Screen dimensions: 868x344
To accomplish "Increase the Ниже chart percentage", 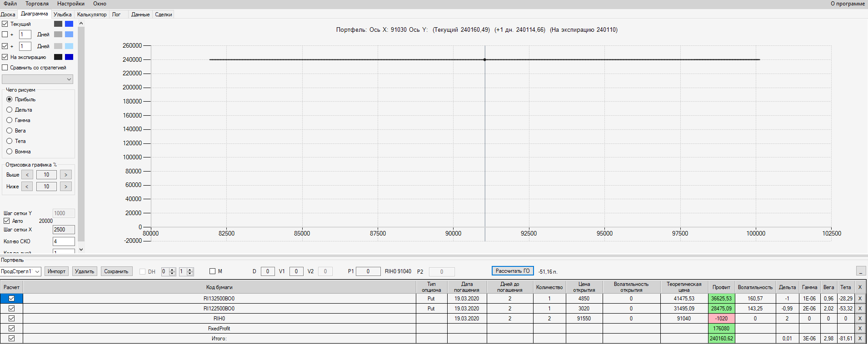I will point(66,187).
